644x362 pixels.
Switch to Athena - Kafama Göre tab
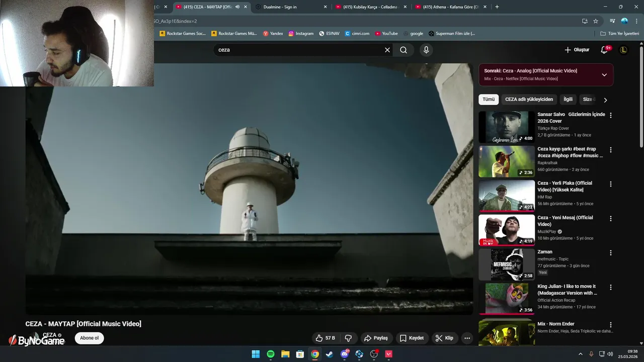(451, 7)
